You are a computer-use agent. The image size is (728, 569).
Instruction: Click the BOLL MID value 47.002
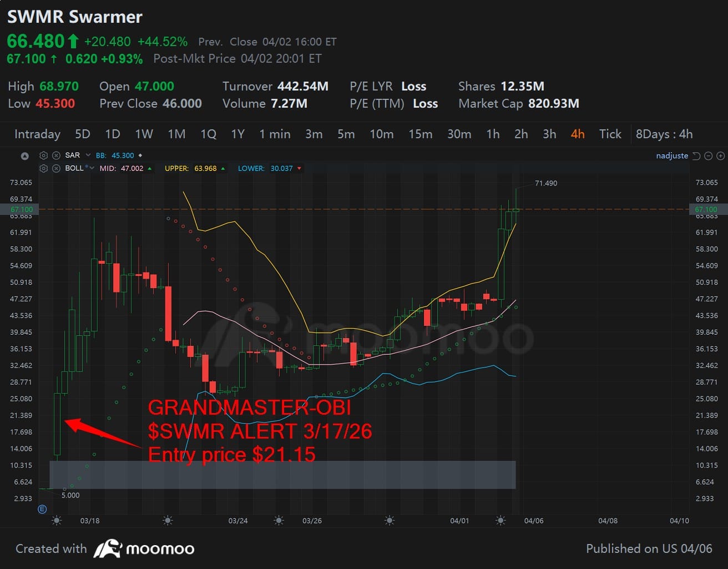click(x=132, y=168)
